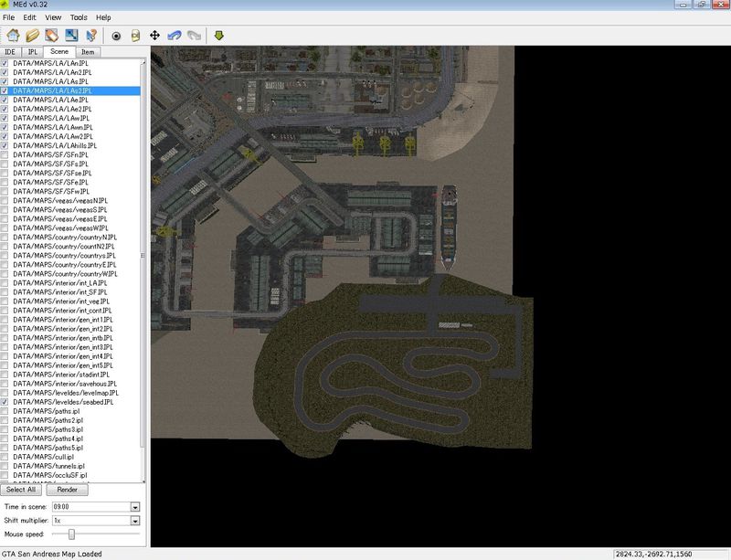Uncheck the DATA/MAPS/LA/LAn.IPL checkbox
The height and width of the screenshot is (560, 731).
[x=5, y=63]
